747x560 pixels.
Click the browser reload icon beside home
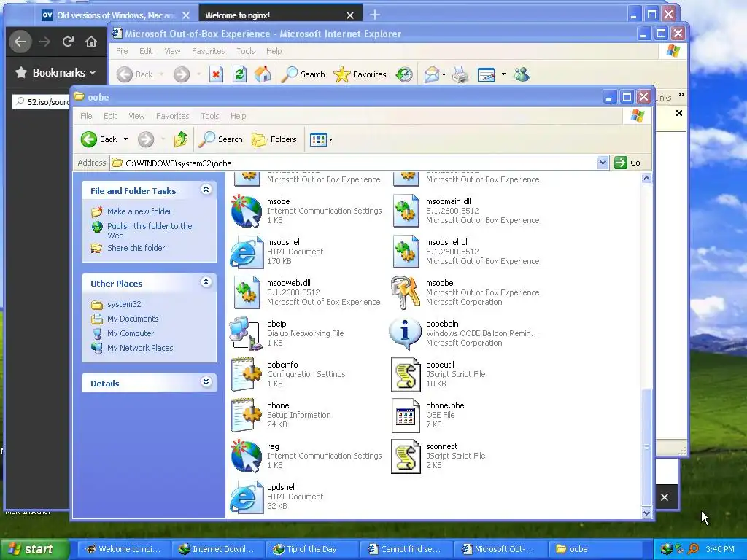tap(68, 42)
